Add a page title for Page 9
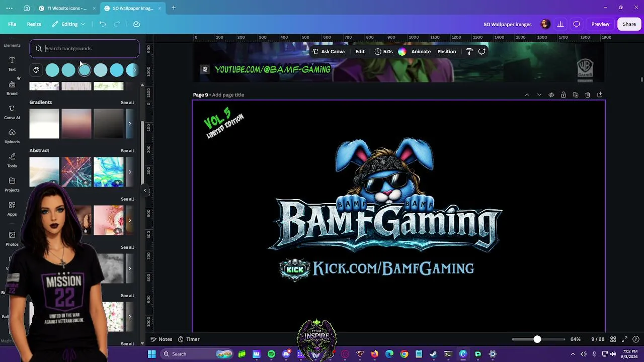This screenshot has width=644, height=362. tap(228, 95)
